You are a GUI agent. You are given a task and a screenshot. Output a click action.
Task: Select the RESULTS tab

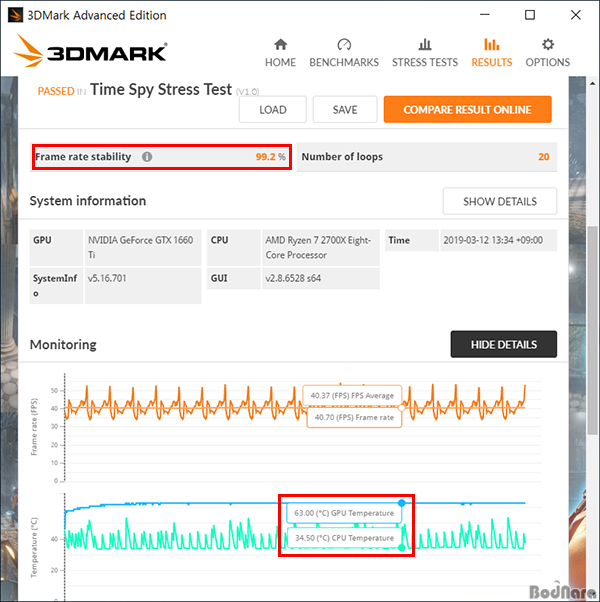tap(491, 53)
